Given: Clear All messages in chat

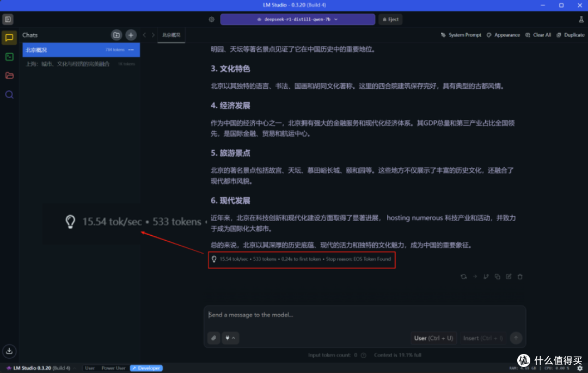Looking at the screenshot, I should tap(538, 35).
